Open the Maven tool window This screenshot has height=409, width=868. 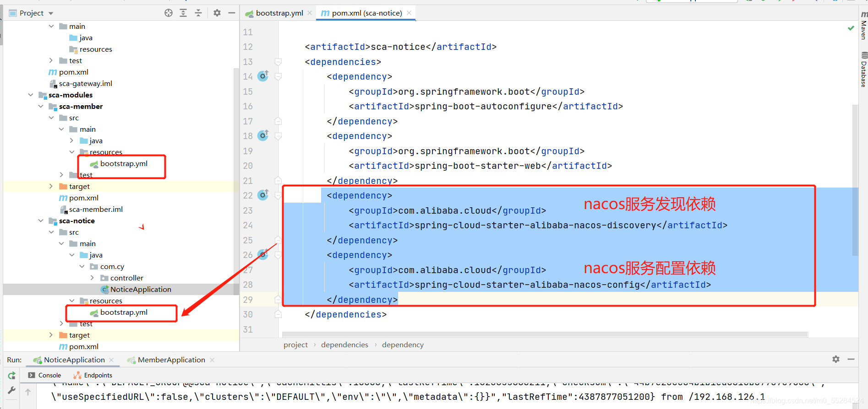pyautogui.click(x=863, y=25)
